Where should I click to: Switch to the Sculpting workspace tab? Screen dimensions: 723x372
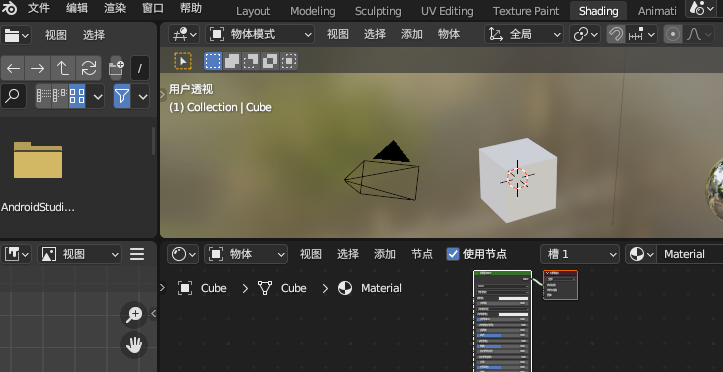point(378,11)
